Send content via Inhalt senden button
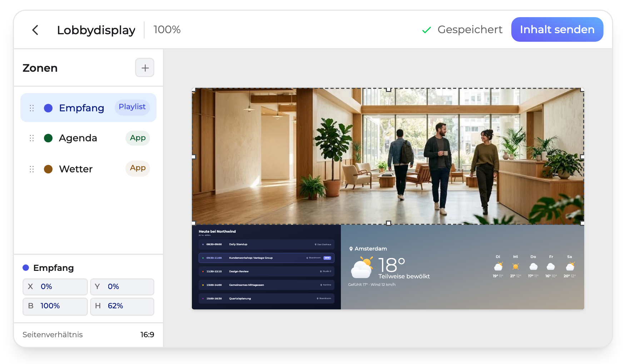The width and height of the screenshot is (626, 364). (557, 30)
